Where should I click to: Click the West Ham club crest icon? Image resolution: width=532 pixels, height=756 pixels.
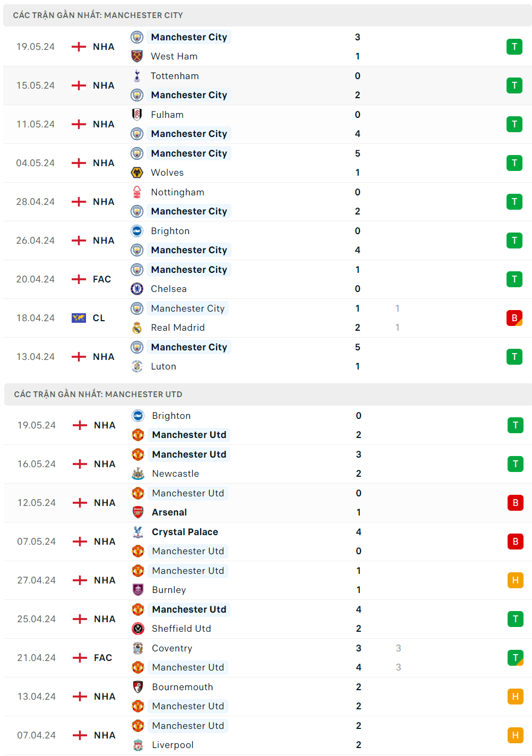point(137,56)
